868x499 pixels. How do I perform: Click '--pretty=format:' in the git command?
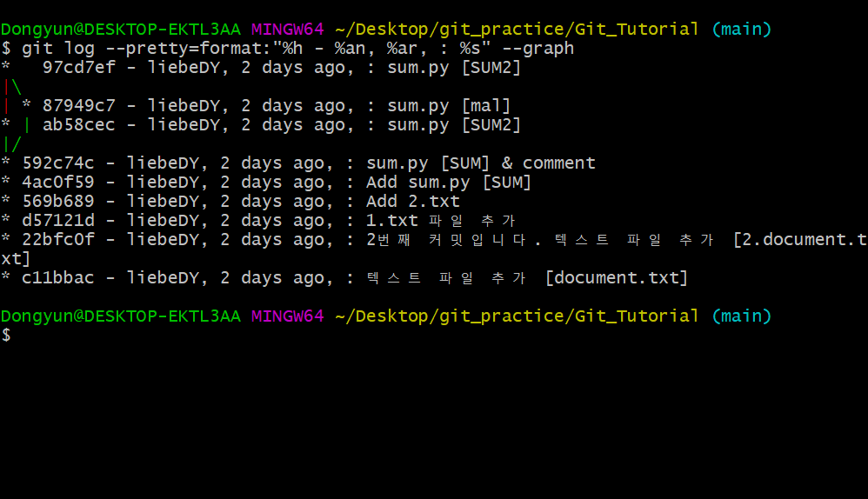(x=188, y=49)
